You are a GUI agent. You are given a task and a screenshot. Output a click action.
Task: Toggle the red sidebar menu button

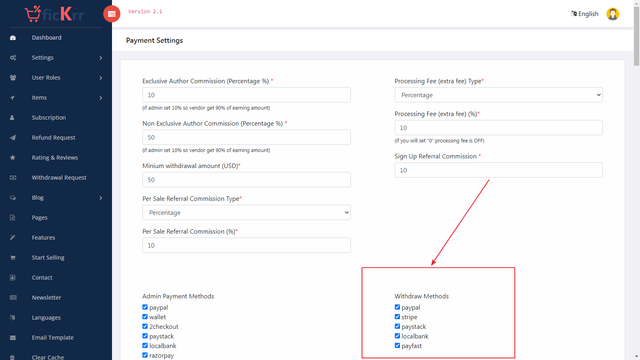click(111, 14)
